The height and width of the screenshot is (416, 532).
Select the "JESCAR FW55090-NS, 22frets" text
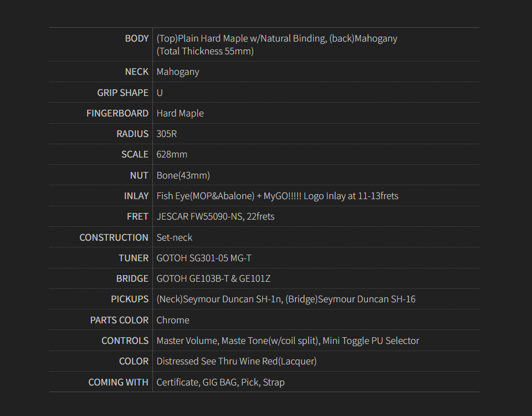point(215,216)
